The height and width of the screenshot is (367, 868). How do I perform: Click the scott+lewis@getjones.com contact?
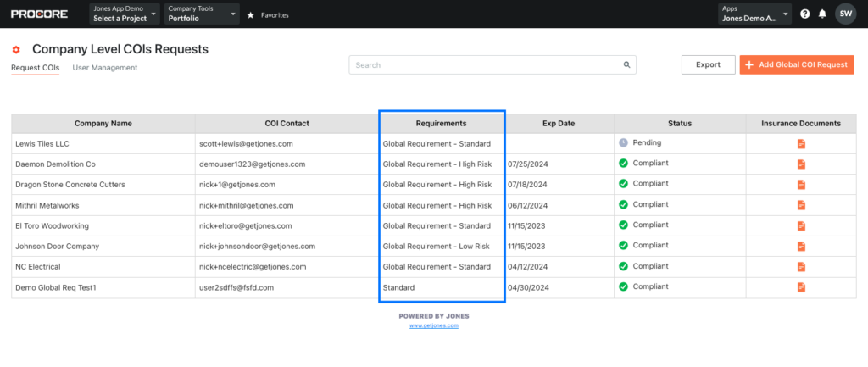point(246,144)
